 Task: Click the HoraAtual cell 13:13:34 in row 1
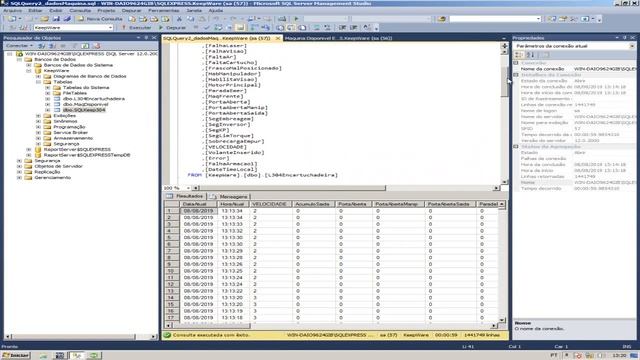pos(232,211)
